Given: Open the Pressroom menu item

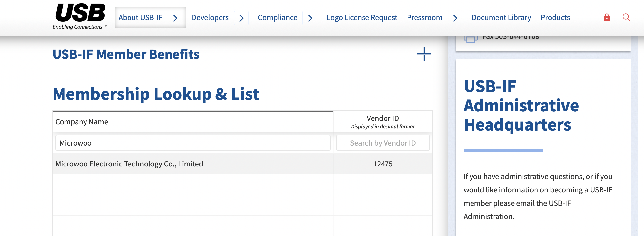Looking at the screenshot, I should coord(424,18).
